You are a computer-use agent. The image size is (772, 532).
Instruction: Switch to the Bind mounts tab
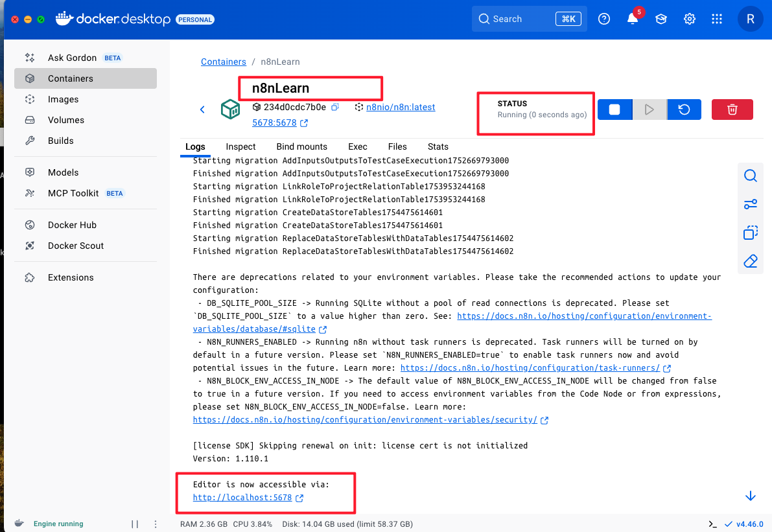[301, 146]
